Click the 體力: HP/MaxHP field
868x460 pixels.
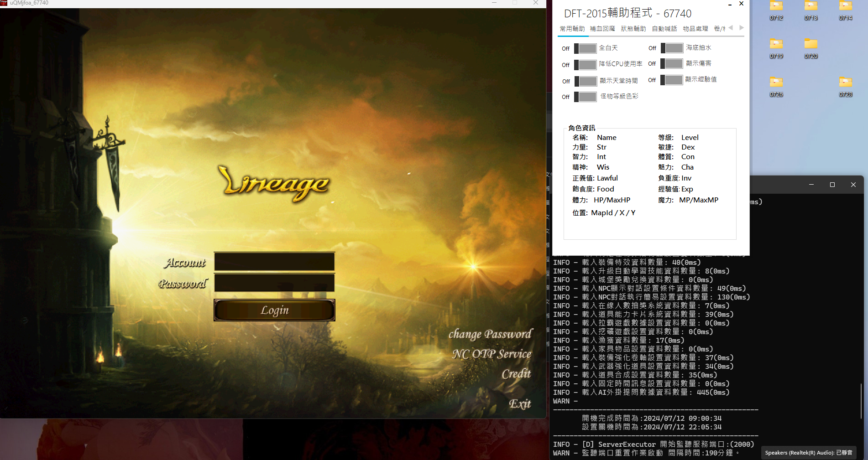(x=601, y=200)
